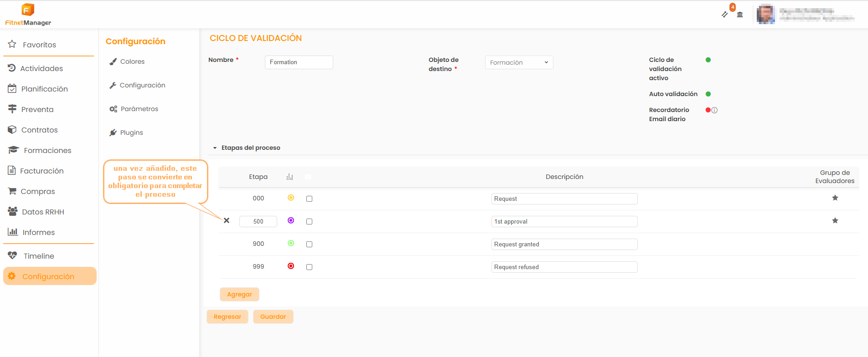The image size is (868, 357).
Task: Click the evaluator star for 1st approval
Action: click(x=835, y=220)
